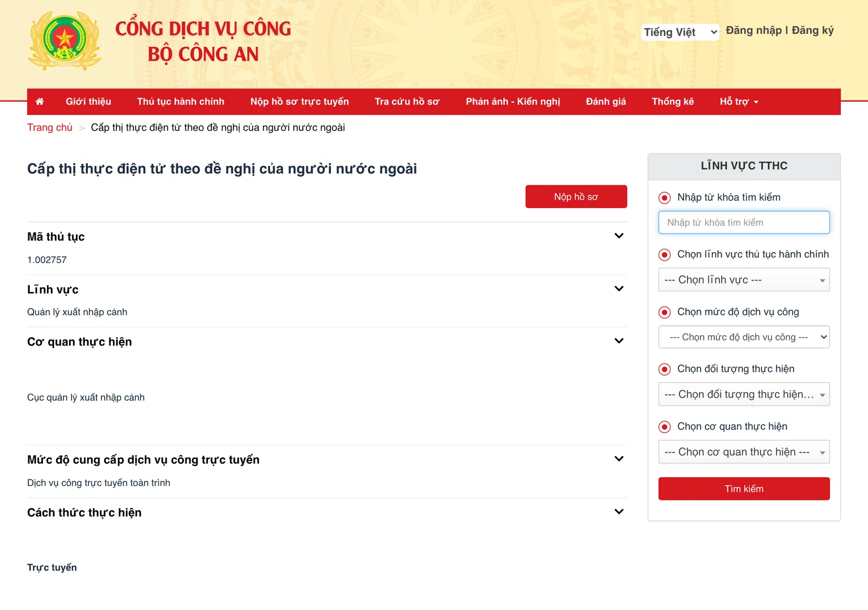This screenshot has height=610, width=868.
Task: Open 'Nộp hồ sơ trực tuyến' menu item
Action: click(299, 101)
